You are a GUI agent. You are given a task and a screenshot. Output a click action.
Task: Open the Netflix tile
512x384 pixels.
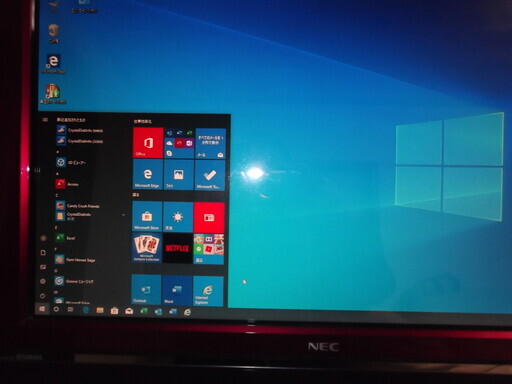[x=177, y=248]
